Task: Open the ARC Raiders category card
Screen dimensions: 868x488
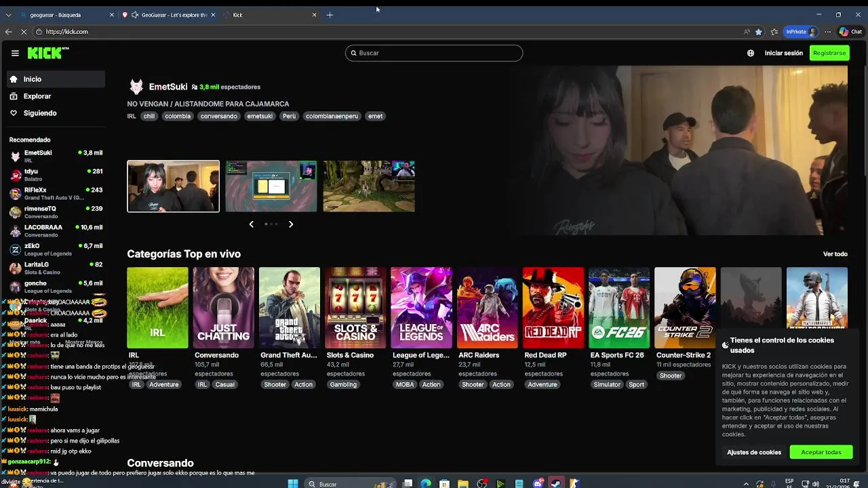Action: (x=487, y=308)
